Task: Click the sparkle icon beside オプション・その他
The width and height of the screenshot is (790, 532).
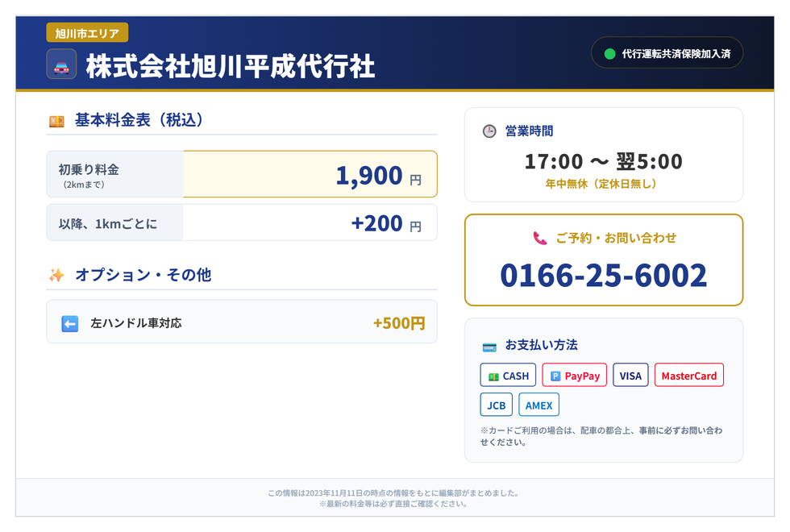Action: click(x=56, y=275)
